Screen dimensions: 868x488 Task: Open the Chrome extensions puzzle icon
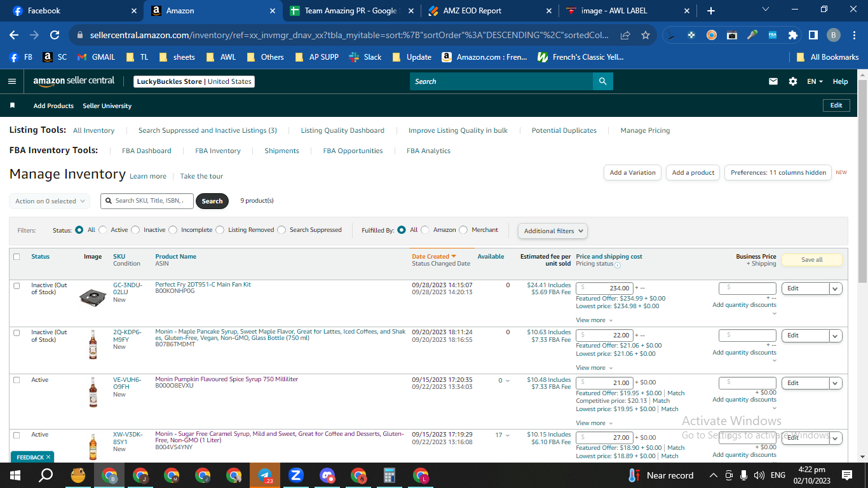(792, 36)
